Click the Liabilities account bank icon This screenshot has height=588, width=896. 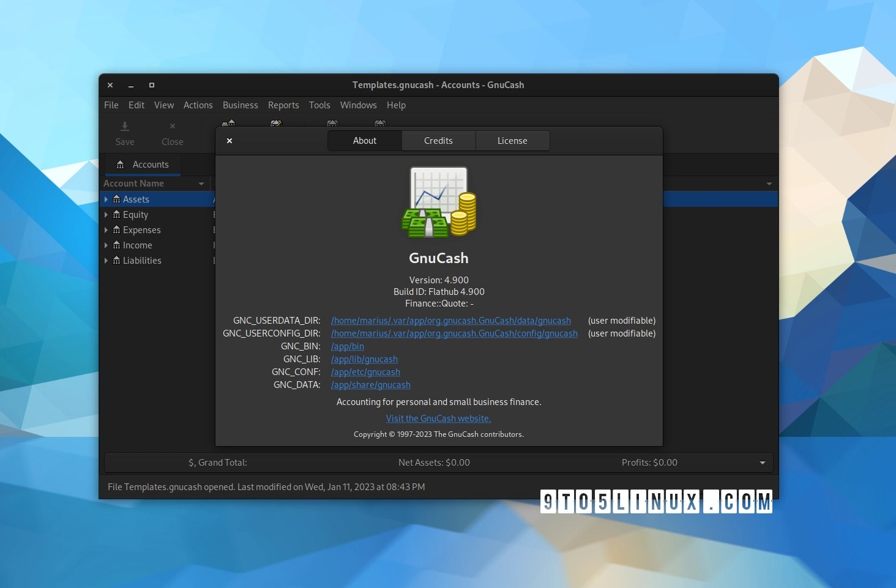(x=116, y=261)
